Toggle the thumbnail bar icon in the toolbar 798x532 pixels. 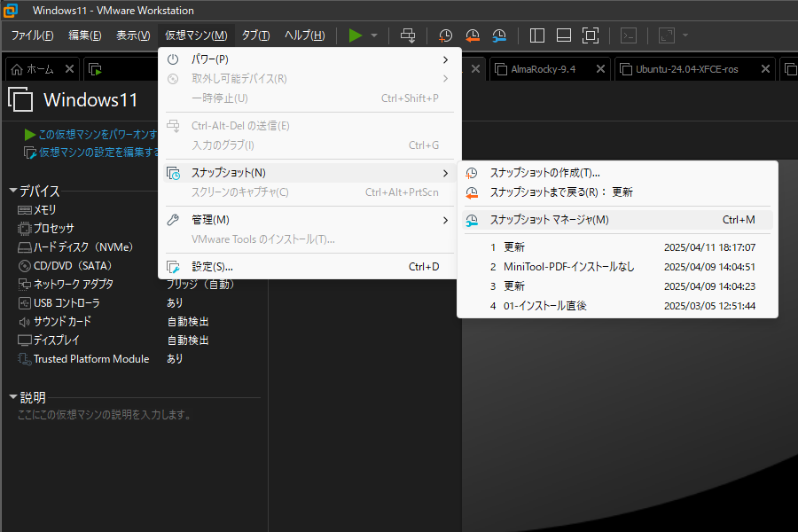[x=563, y=35]
